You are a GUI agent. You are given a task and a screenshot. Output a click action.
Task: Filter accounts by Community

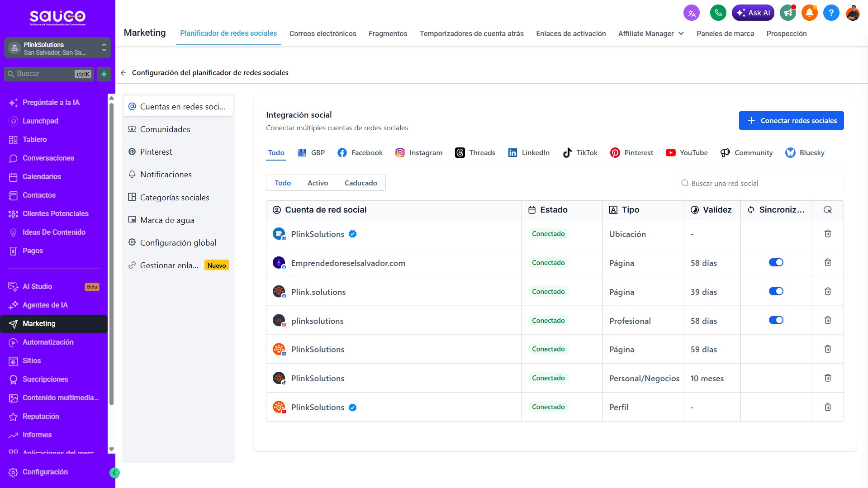tap(746, 153)
